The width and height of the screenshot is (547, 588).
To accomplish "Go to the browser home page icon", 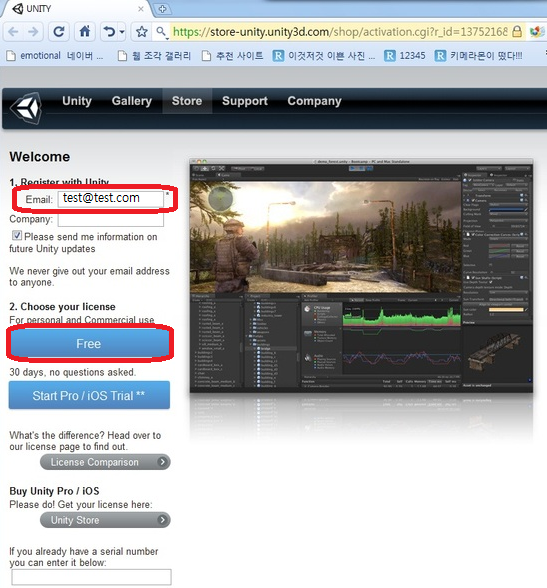I will tap(85, 32).
